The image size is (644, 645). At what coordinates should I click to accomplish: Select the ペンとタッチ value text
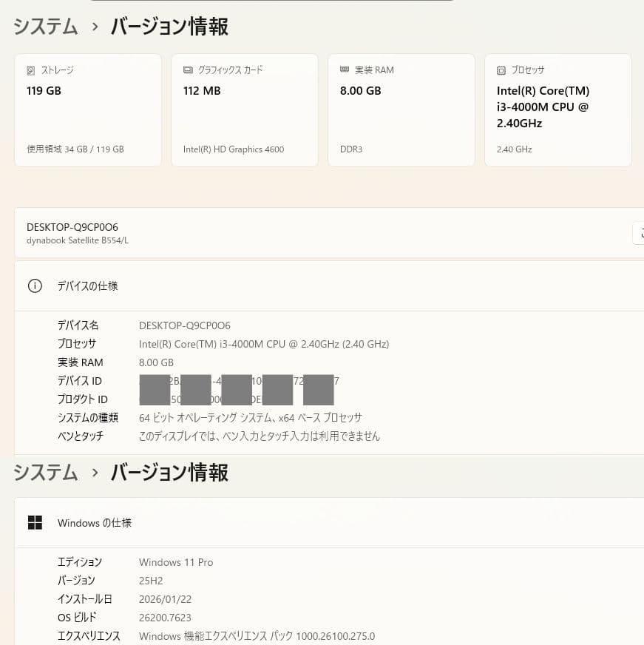[x=260, y=436]
